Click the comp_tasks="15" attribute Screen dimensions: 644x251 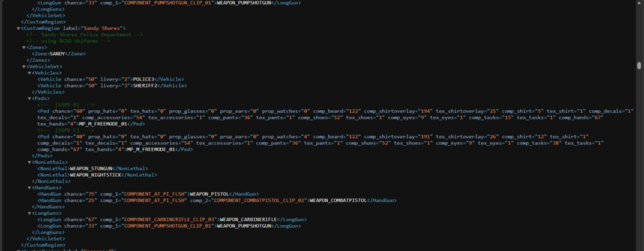[x=491, y=117]
